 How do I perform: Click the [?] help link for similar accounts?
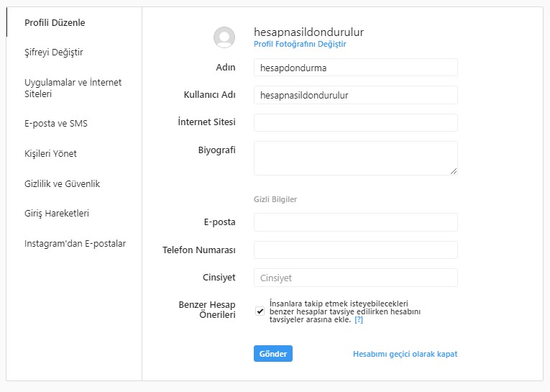(359, 319)
